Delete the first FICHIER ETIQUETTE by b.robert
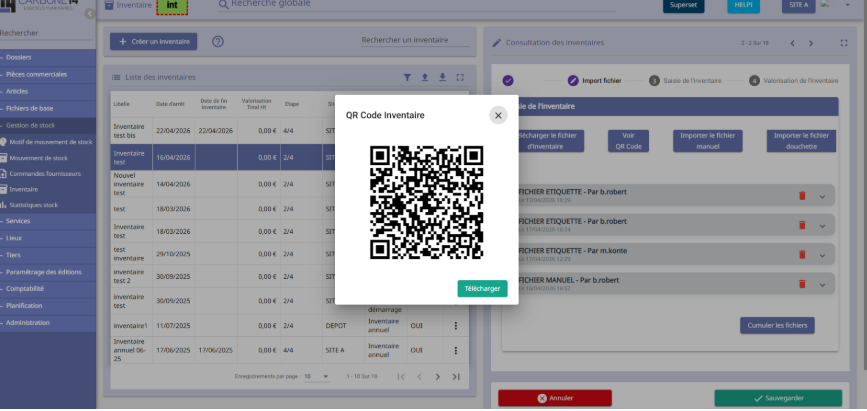 [x=802, y=195]
